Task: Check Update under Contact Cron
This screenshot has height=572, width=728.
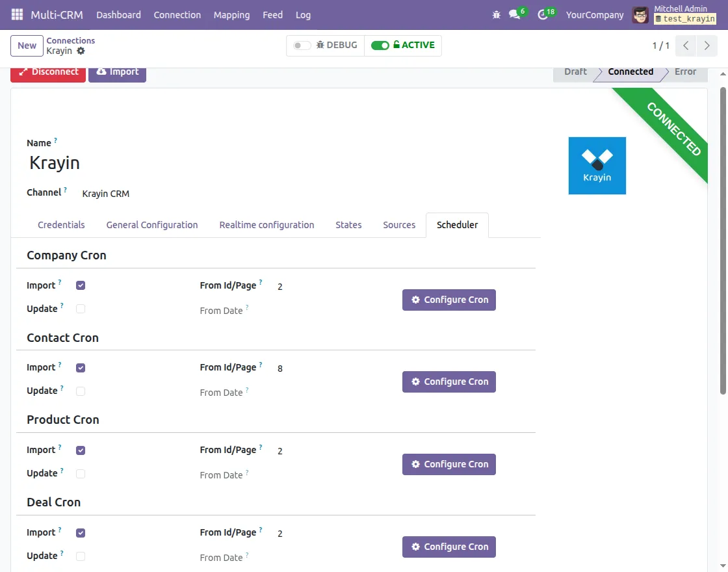Action: click(81, 391)
